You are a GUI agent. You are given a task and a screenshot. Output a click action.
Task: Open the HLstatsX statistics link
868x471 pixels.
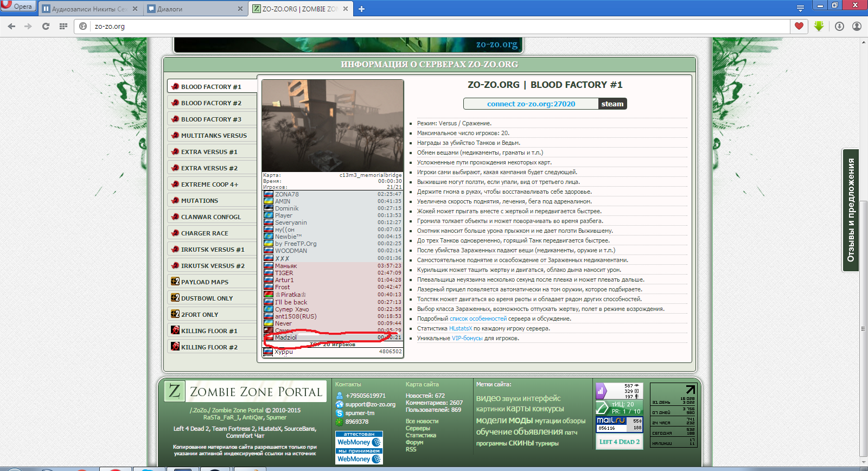point(461,328)
